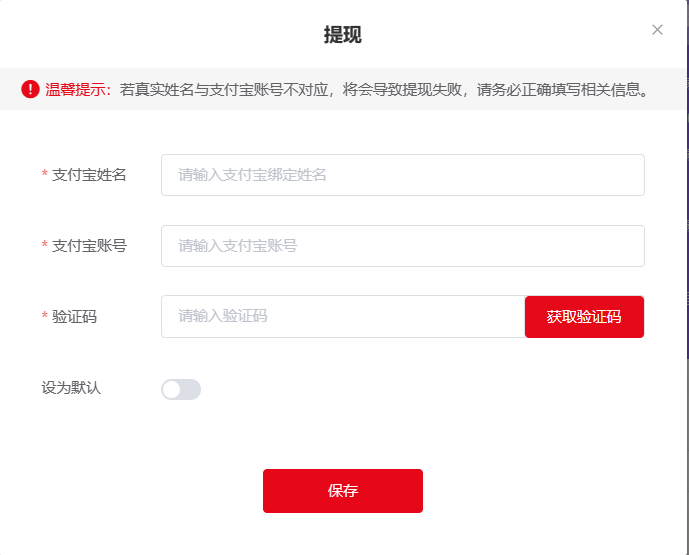
Task: Click the 提现 dialog title
Action: pyautogui.click(x=343, y=34)
